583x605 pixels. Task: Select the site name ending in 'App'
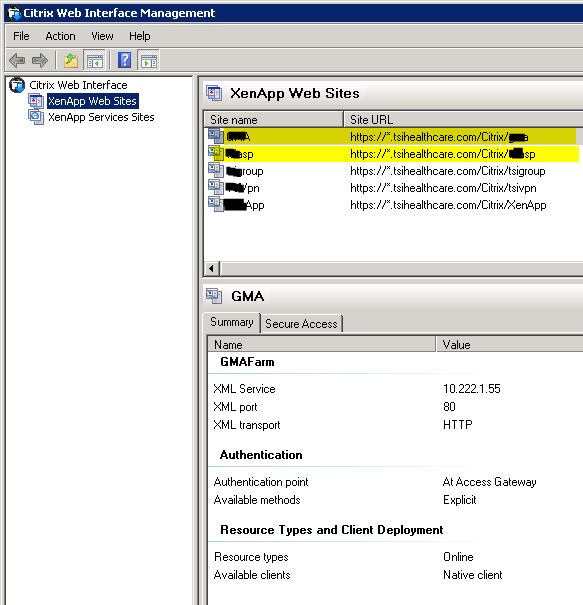coord(244,205)
